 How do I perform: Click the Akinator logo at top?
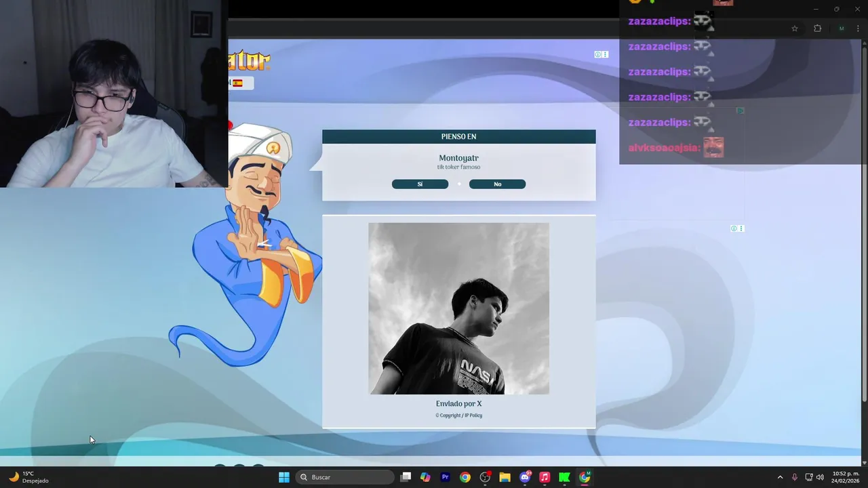click(x=250, y=60)
